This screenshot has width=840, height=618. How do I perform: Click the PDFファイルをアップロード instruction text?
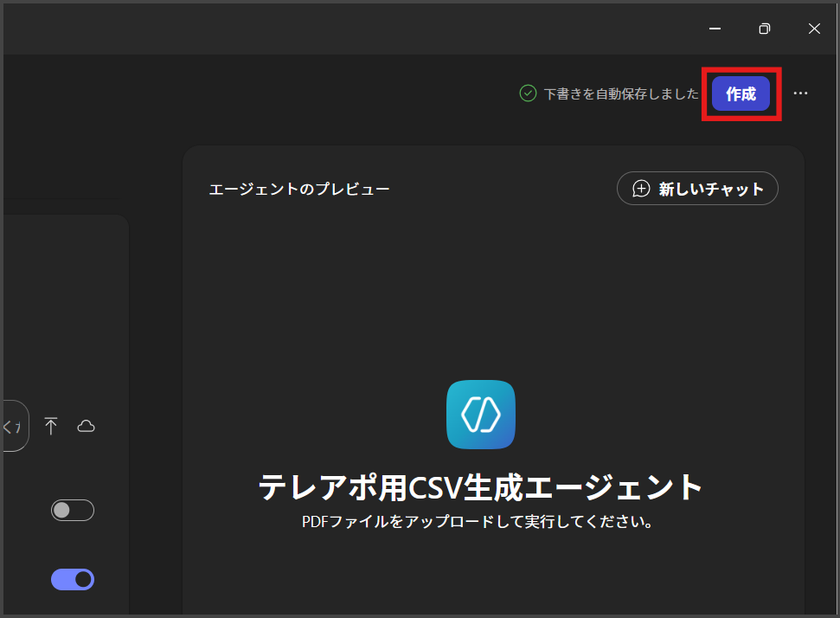477,522
